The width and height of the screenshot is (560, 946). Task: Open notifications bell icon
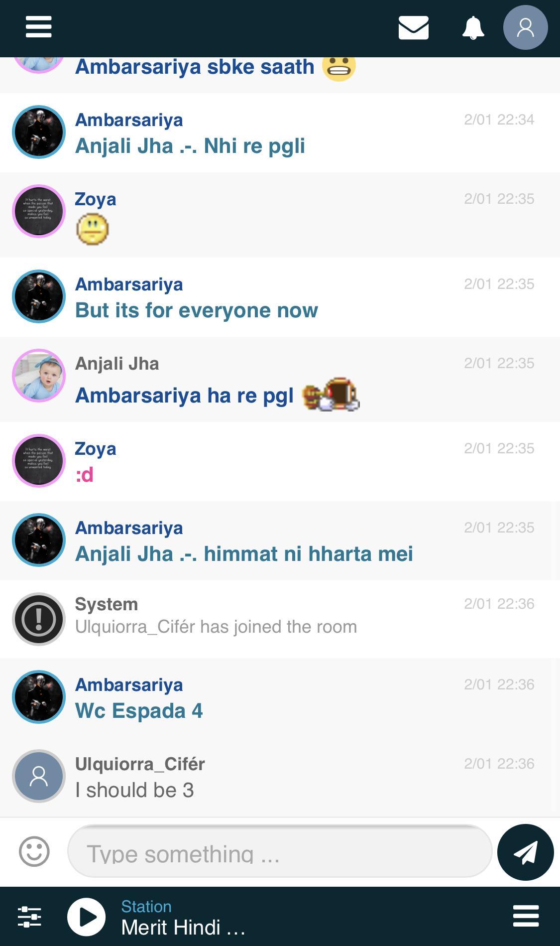pyautogui.click(x=473, y=27)
